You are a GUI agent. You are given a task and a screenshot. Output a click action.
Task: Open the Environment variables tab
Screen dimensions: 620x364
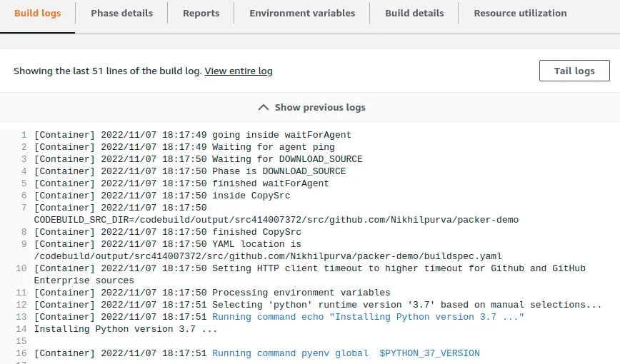[302, 14]
